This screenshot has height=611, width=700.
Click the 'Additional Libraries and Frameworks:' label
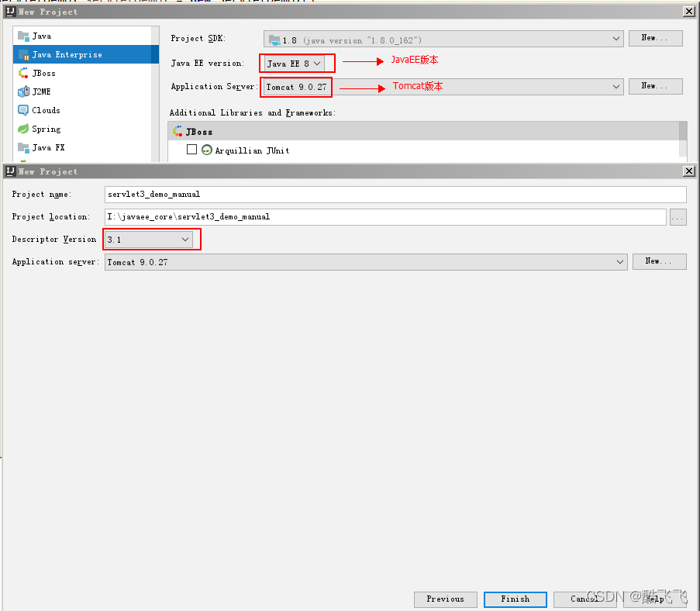(253, 112)
